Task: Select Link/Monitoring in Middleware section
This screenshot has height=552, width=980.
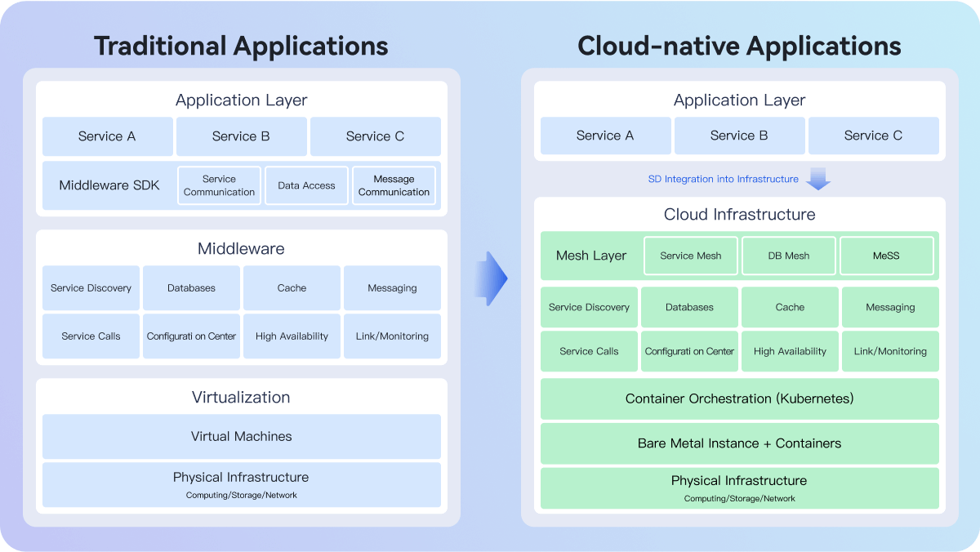Action: (x=392, y=336)
